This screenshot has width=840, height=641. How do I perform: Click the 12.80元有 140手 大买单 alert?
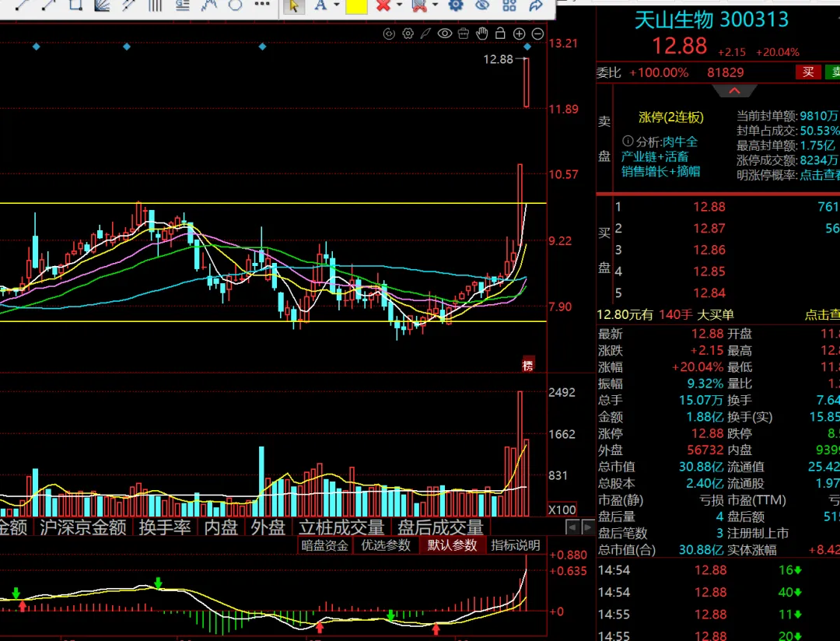(x=665, y=314)
